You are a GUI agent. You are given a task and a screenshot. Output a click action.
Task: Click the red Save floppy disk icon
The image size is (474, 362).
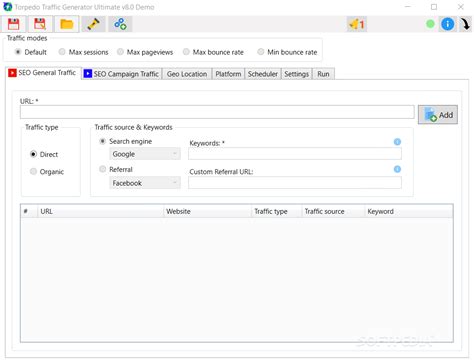14,24
